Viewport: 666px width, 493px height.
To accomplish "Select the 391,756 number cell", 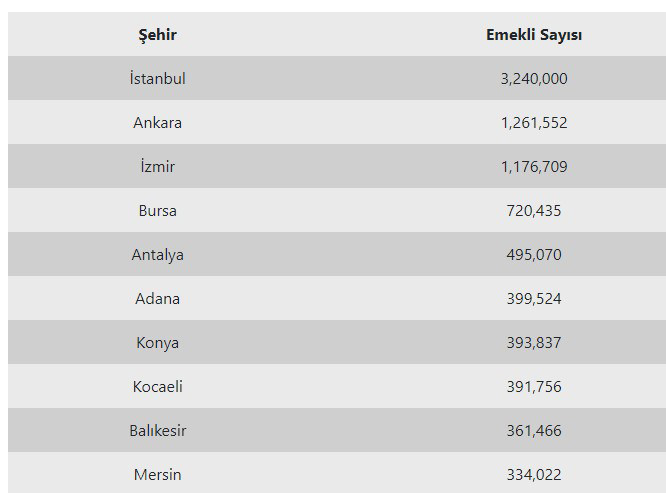I will [534, 386].
